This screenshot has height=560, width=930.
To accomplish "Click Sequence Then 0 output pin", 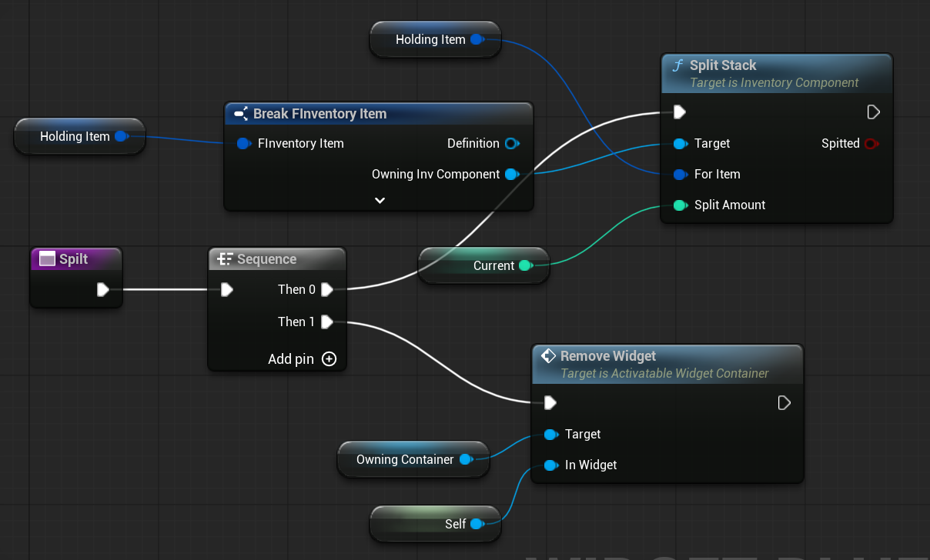I will [327, 289].
